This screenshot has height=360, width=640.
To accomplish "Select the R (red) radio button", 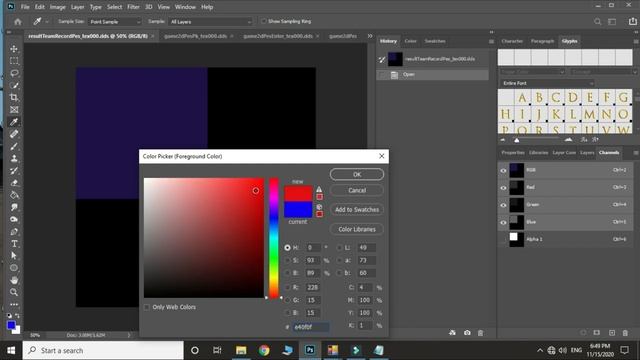I will pyautogui.click(x=287, y=287).
